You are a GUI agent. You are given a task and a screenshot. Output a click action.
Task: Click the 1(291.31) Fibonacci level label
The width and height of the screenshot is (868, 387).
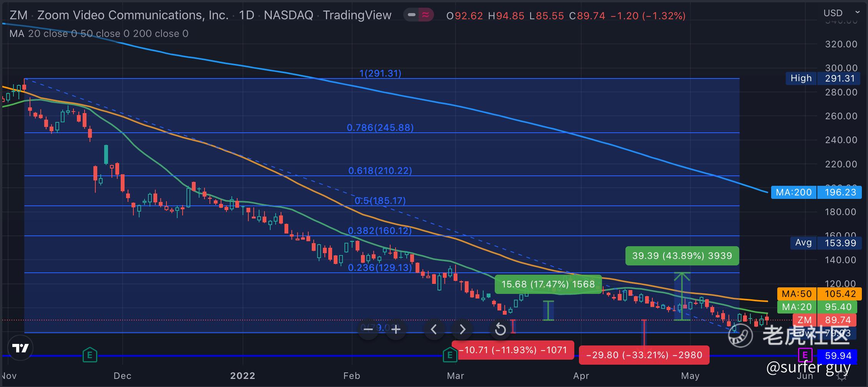[x=380, y=73]
